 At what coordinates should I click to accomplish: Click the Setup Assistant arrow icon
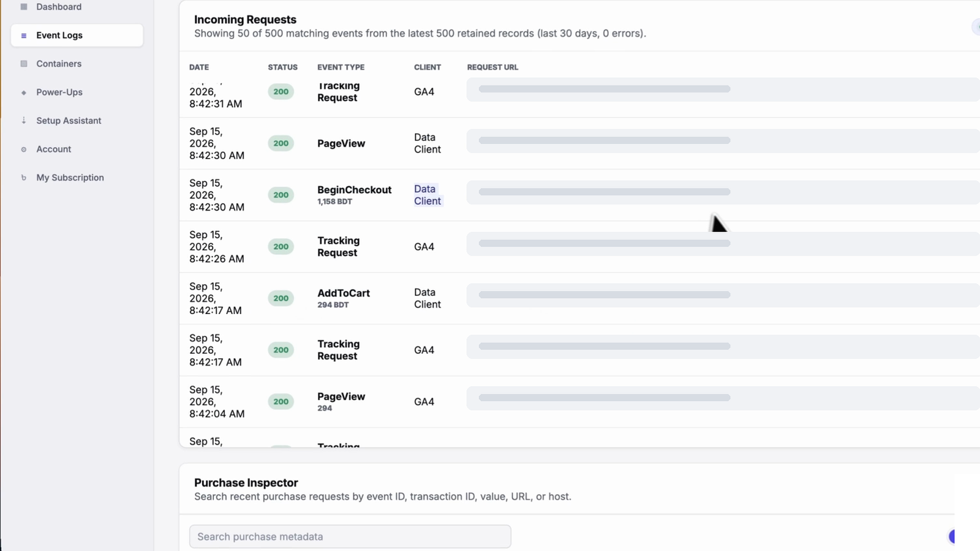pyautogui.click(x=24, y=121)
